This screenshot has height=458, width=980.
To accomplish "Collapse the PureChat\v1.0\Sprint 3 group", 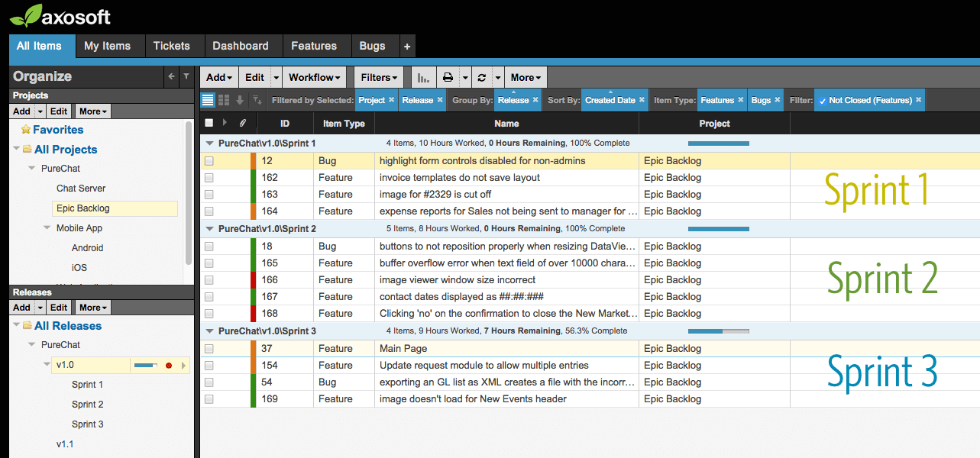I will 209,331.
